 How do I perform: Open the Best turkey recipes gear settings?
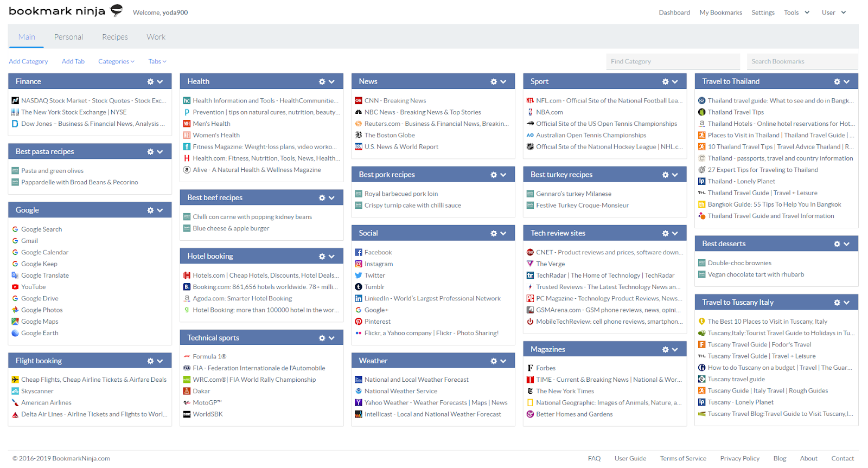pos(665,175)
